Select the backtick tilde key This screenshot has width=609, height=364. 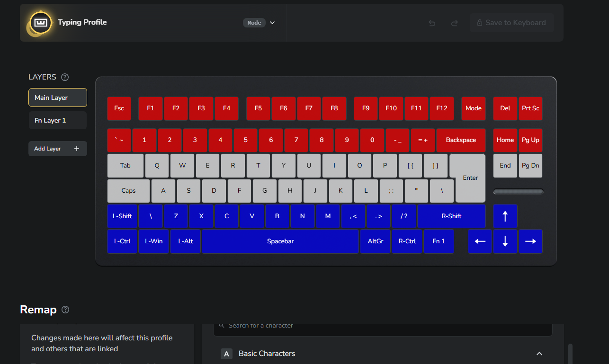[119, 140]
